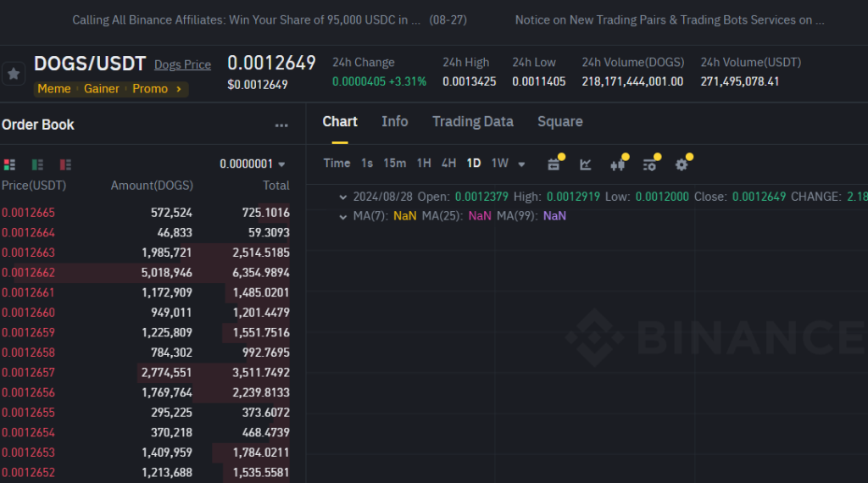Open the Dogs Price link
Viewport: 868px width, 483px height.
click(x=183, y=64)
